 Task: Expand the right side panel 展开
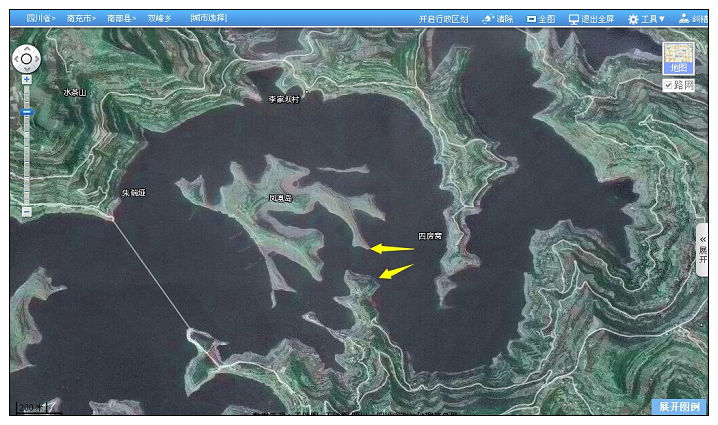tap(703, 250)
